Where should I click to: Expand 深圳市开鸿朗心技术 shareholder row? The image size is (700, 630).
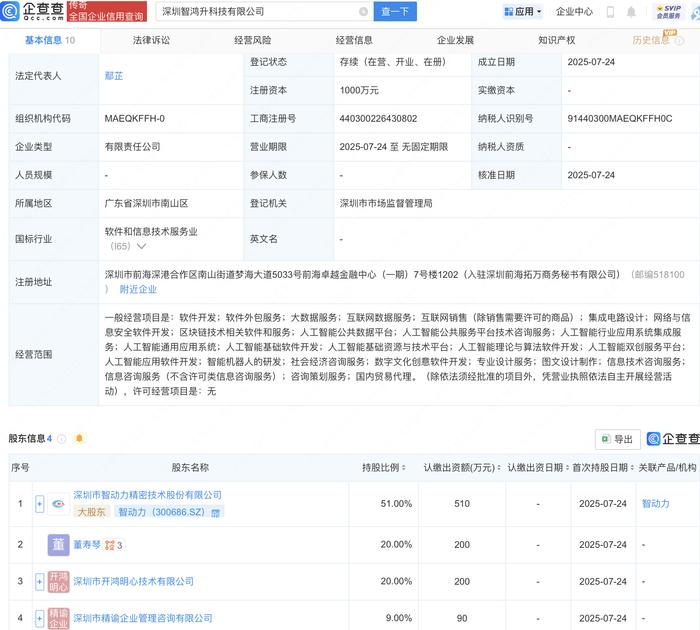click(x=39, y=581)
